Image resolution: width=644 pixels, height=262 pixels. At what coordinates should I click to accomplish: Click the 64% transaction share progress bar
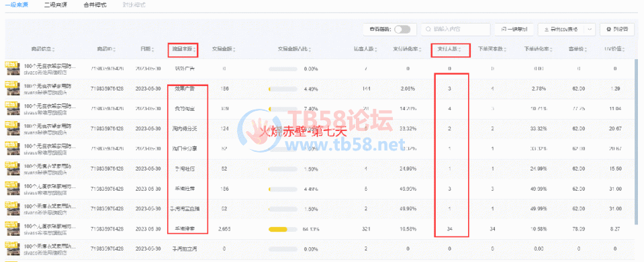pos(283,229)
